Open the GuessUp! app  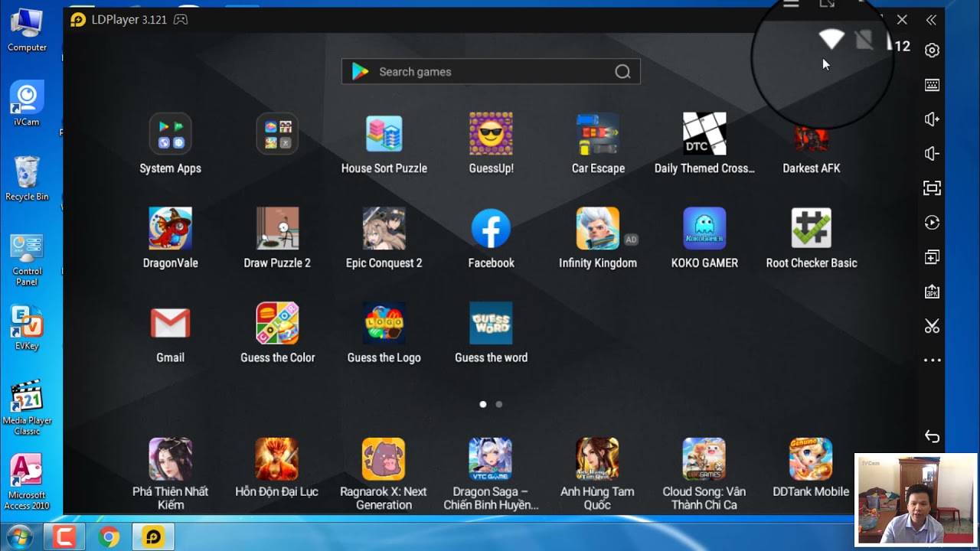coord(491,134)
